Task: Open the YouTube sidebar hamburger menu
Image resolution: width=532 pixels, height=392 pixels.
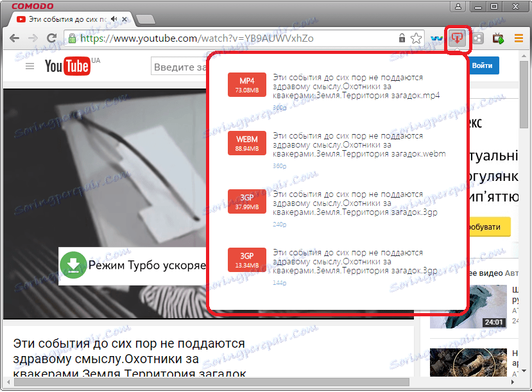Action: pyautogui.click(x=30, y=65)
